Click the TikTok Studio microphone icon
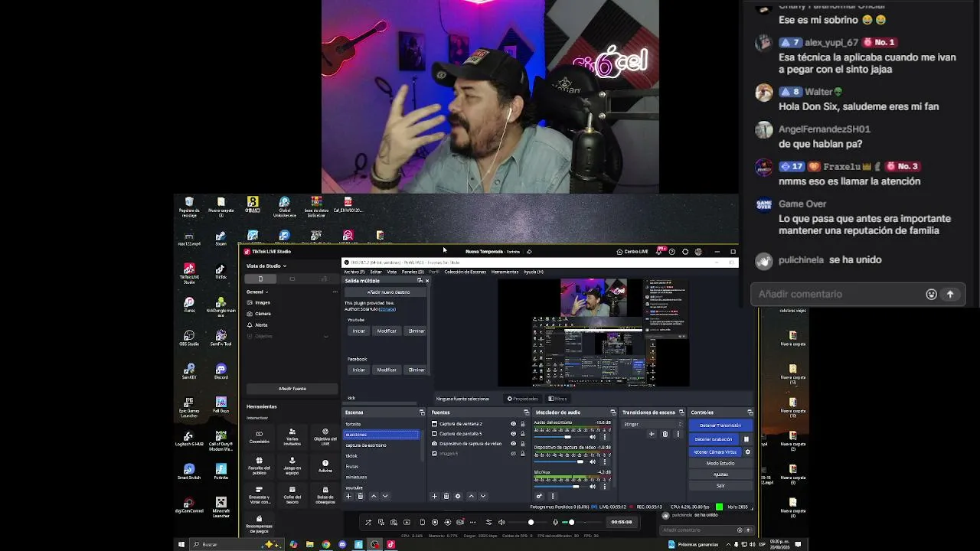Image resolution: width=980 pixels, height=551 pixels. coord(556,522)
